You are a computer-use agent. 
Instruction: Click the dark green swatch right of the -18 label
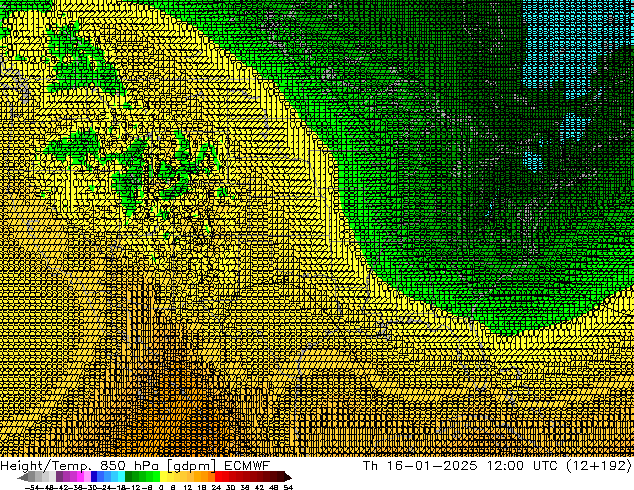coord(129,477)
